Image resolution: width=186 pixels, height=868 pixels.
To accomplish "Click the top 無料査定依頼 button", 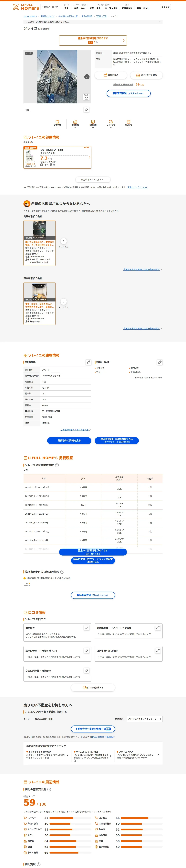I will (129, 93).
